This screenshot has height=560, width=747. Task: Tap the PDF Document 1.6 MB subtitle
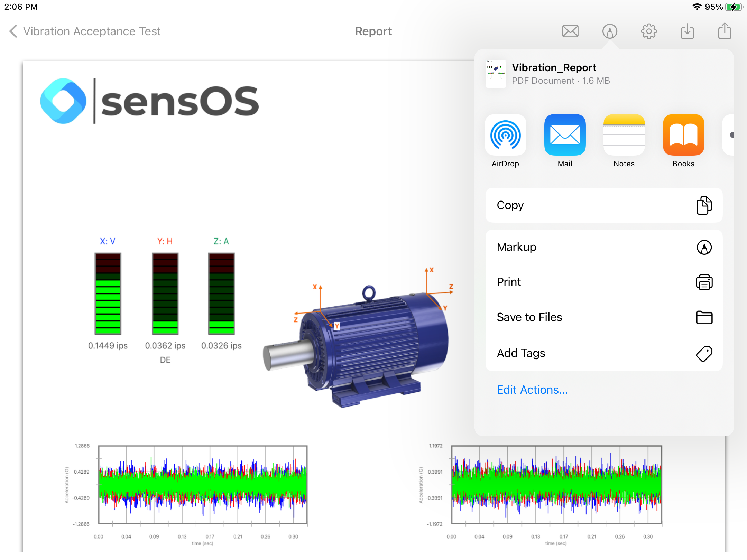561,81
